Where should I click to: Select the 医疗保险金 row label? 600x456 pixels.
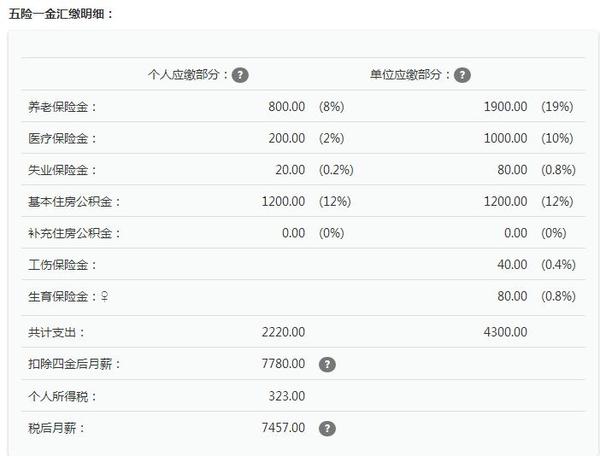tap(62, 138)
